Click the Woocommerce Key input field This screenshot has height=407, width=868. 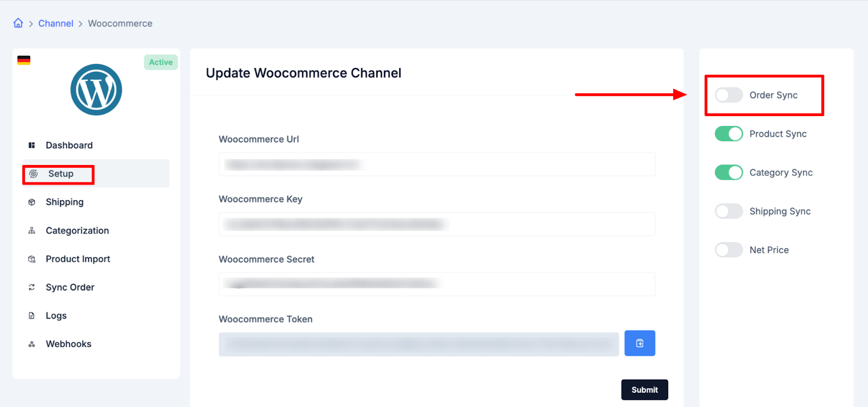click(x=437, y=224)
